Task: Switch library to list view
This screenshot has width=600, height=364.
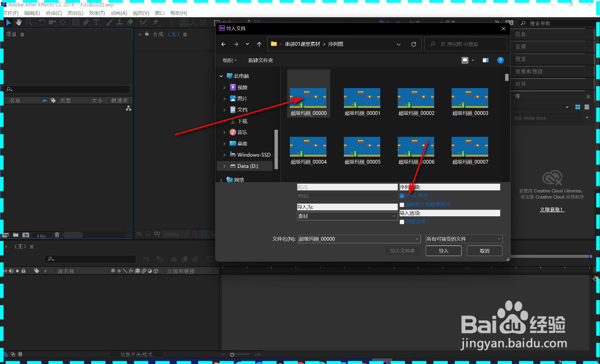Action: (587, 107)
